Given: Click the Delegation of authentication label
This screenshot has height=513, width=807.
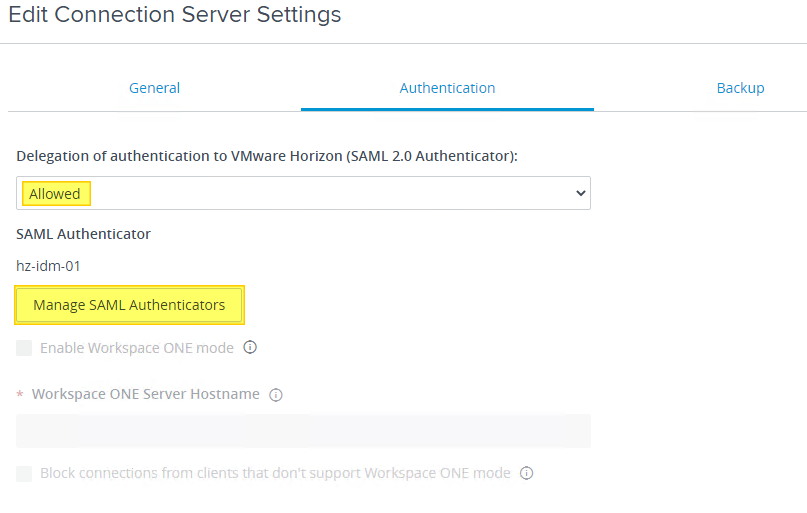Looking at the screenshot, I should coord(266,156).
